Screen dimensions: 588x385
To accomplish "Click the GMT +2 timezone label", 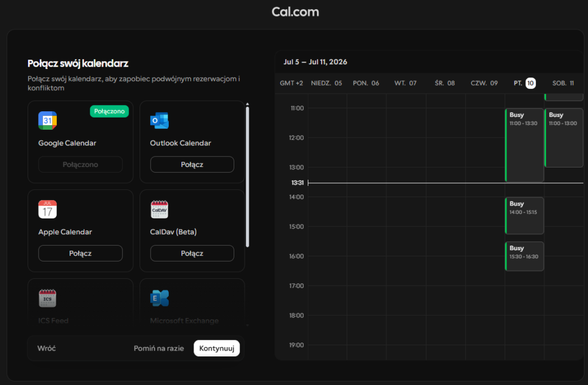I will click(x=291, y=83).
